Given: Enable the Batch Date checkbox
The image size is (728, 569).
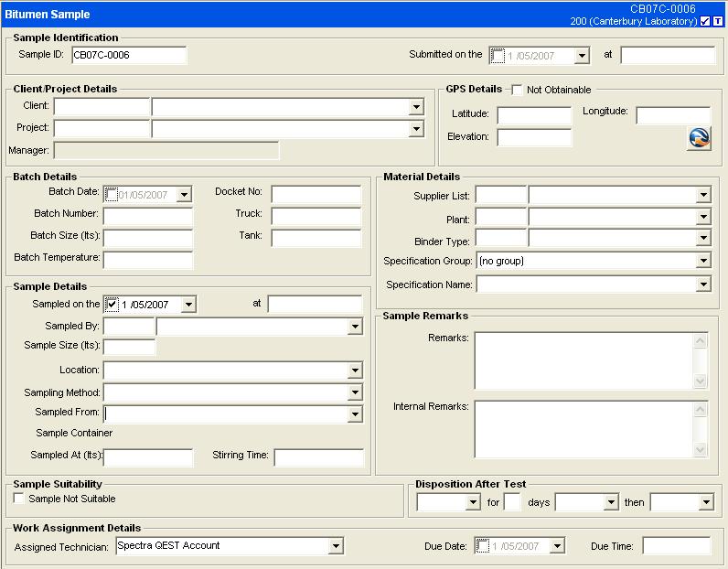Looking at the screenshot, I should pos(112,195).
